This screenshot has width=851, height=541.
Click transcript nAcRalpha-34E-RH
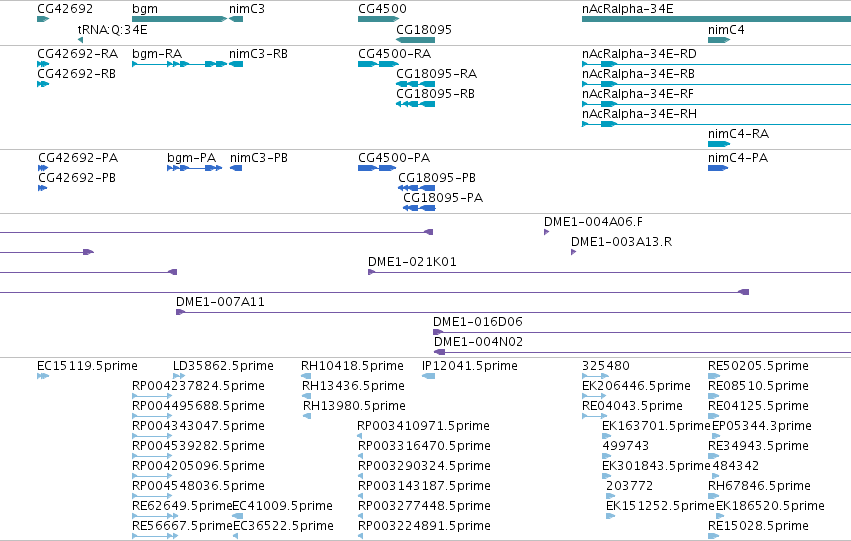coord(716,124)
